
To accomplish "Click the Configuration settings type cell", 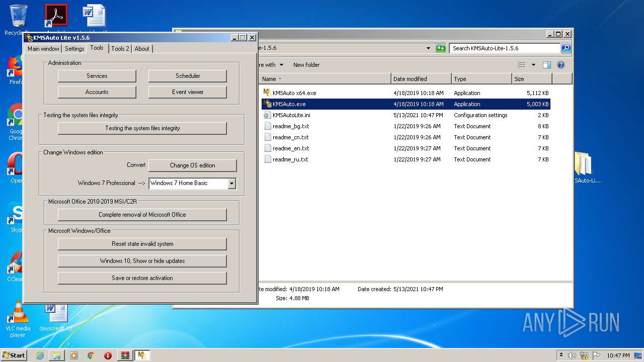I will point(480,115).
